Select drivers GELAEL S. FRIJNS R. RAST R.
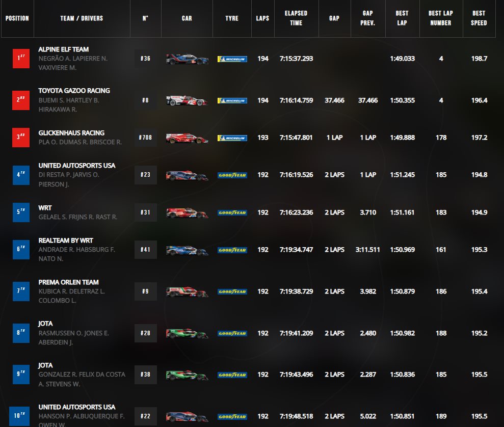504x427 pixels. 78,217
